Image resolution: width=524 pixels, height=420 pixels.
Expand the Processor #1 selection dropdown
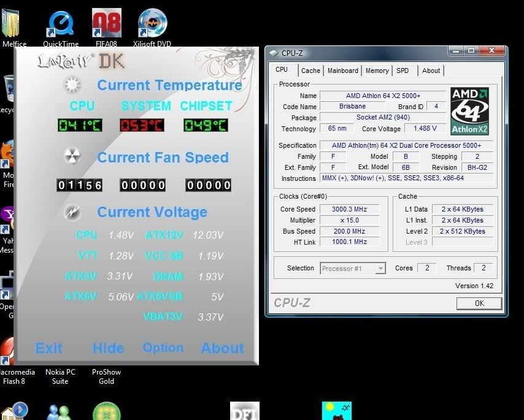pos(380,269)
